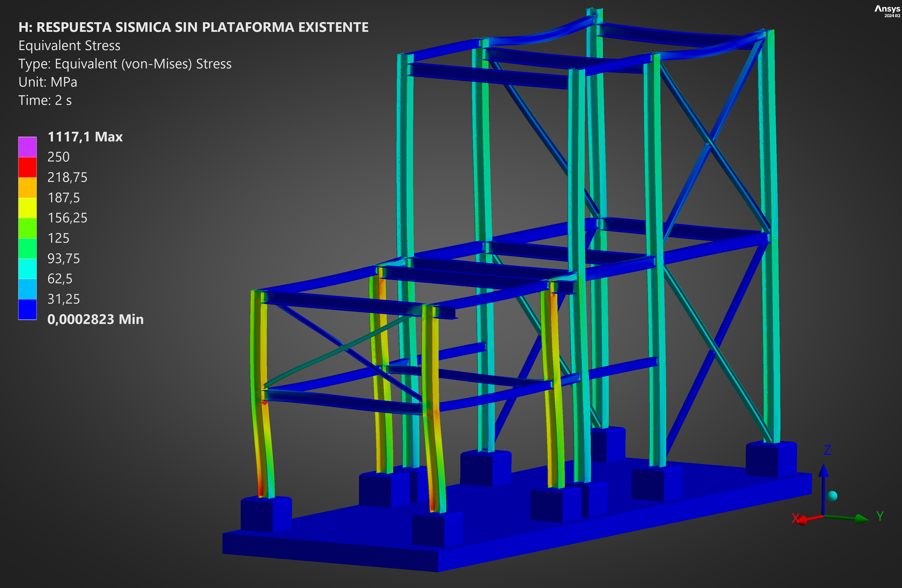Click the cyan isometric view ball on the triad
The width and height of the screenshot is (902, 588).
[833, 496]
